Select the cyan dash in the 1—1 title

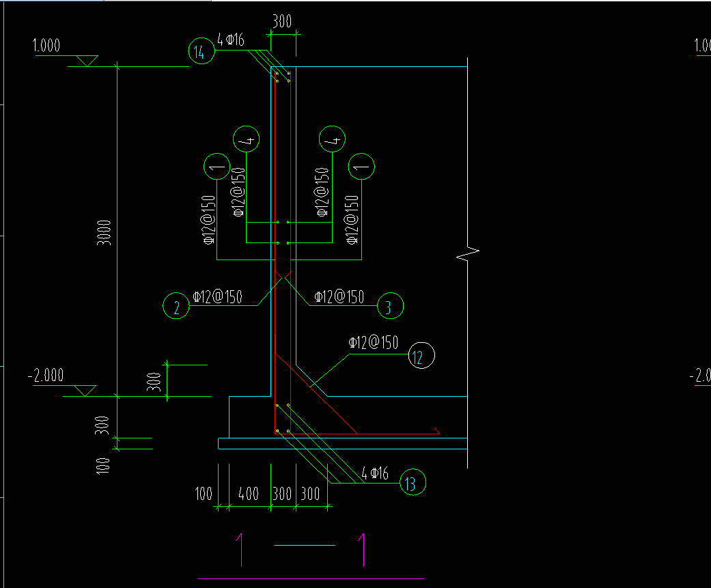(305, 545)
